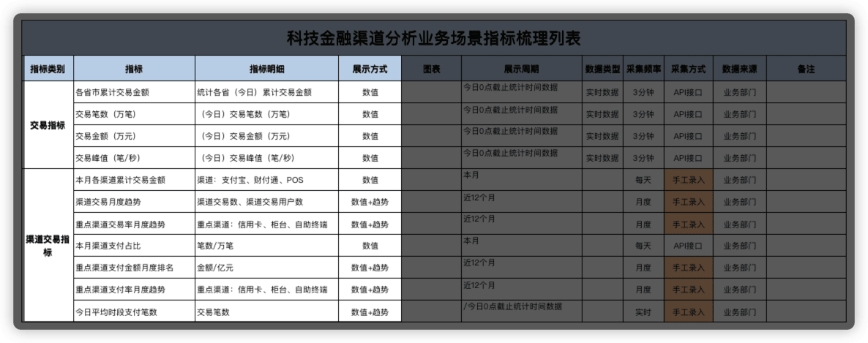Click the 图表 header cell
Viewport: 868px width, 343px height.
click(431, 69)
